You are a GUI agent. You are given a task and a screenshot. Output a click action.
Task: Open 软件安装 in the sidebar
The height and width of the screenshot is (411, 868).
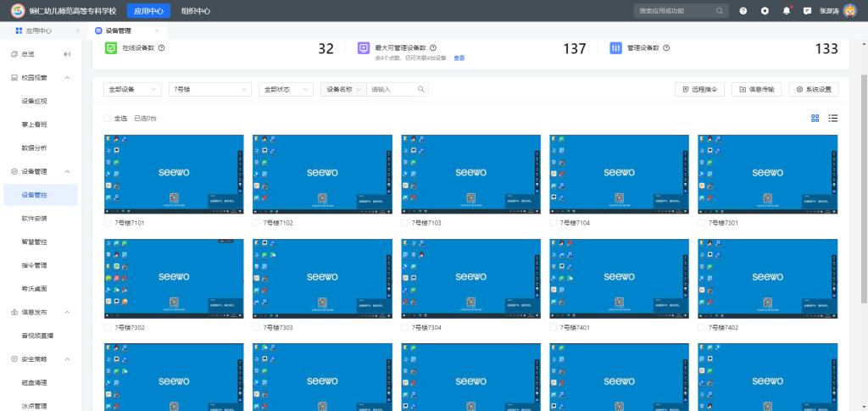coord(34,219)
